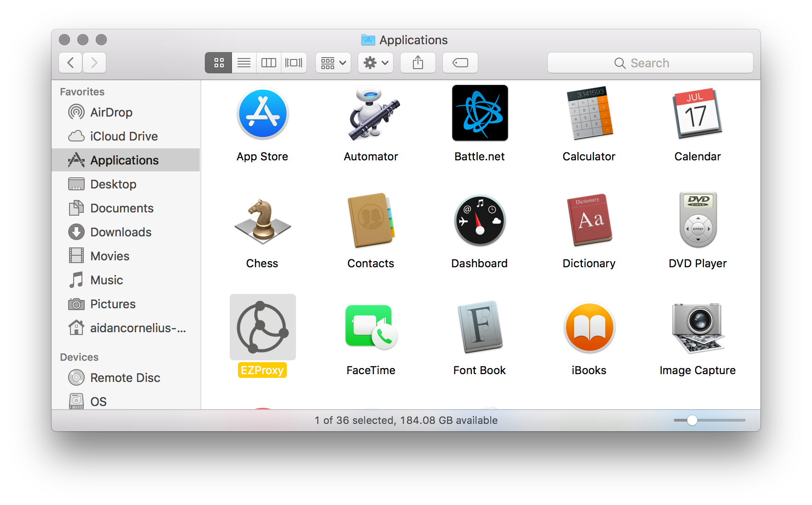812x505 pixels.
Task: Click the FaceTime app icon
Action: coord(371,327)
